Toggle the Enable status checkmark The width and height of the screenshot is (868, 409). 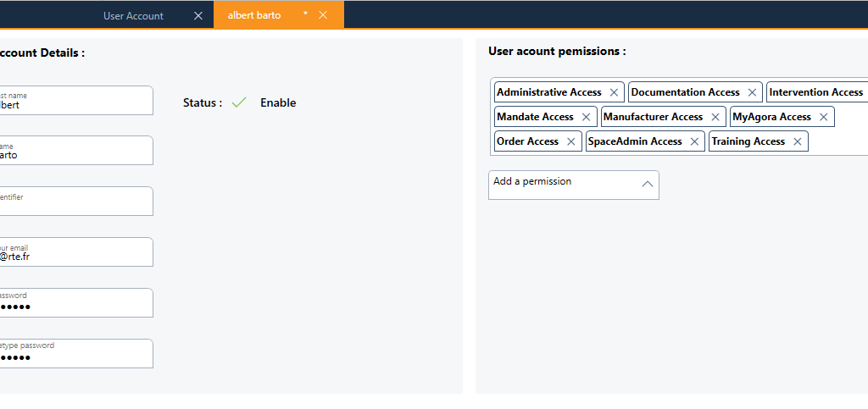[x=239, y=102]
